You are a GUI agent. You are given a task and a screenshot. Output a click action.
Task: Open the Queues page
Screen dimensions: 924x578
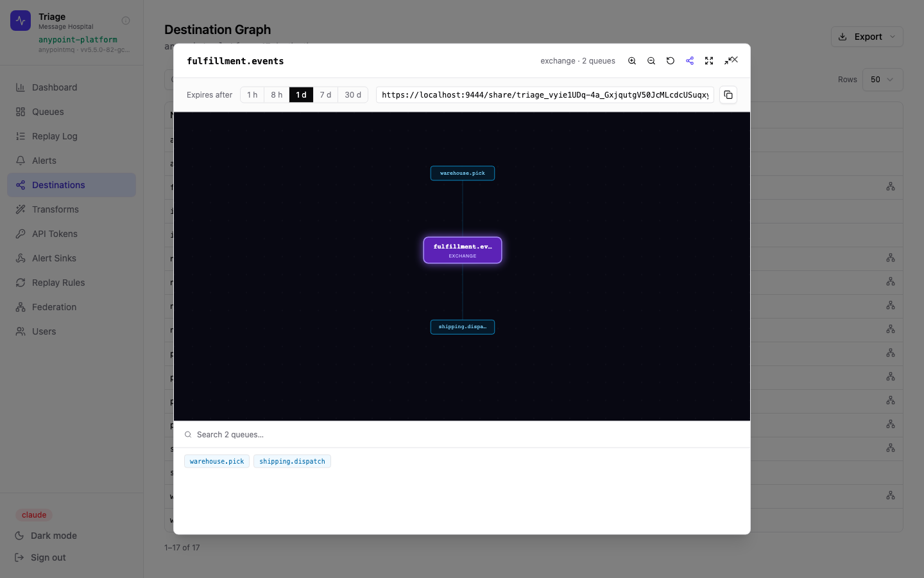click(x=71, y=112)
